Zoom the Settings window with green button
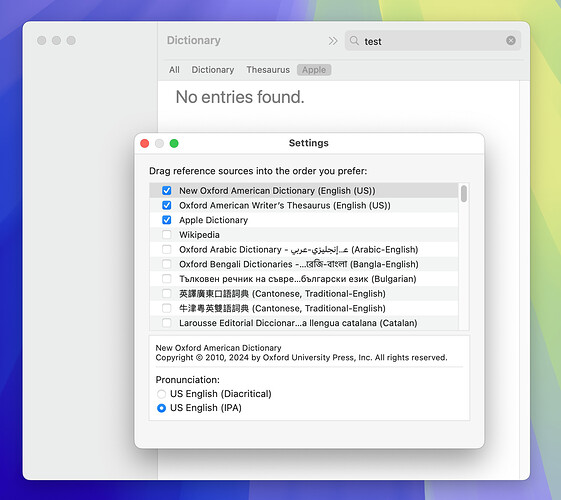The image size is (561, 500). pos(174,143)
